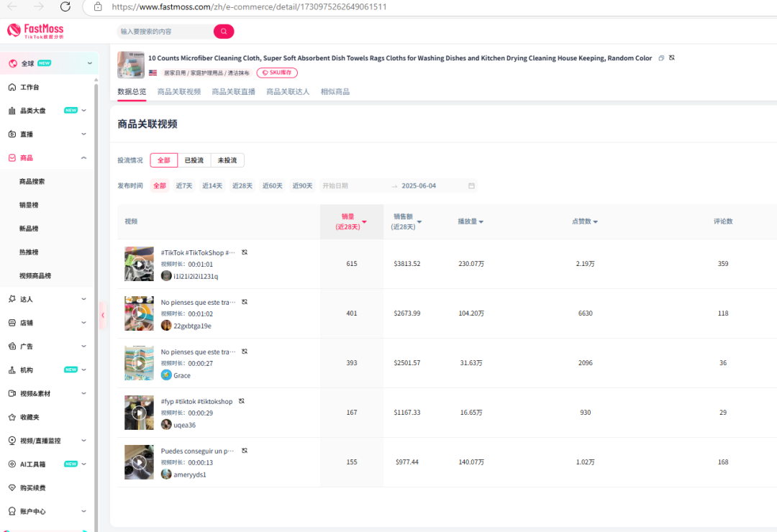Screen dimensions: 777x532
Task: Click the product image thumbnail
Action: point(131,65)
